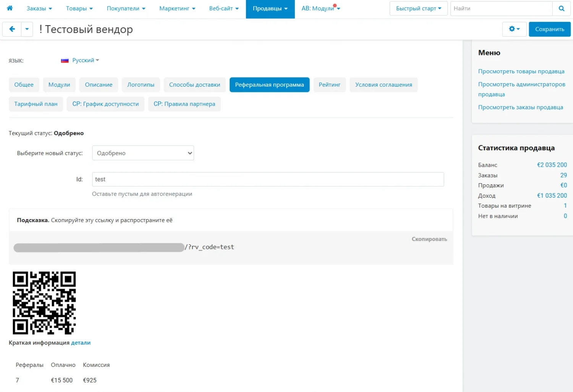
Task: Click the Russian flag language icon
Action: tap(65, 60)
